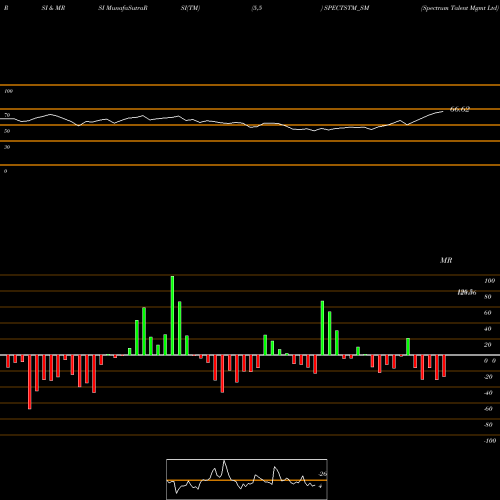Viewport: 500px width, 500px height.
Task: Click the -80 label on MR axis
Action: pos(488,425)
